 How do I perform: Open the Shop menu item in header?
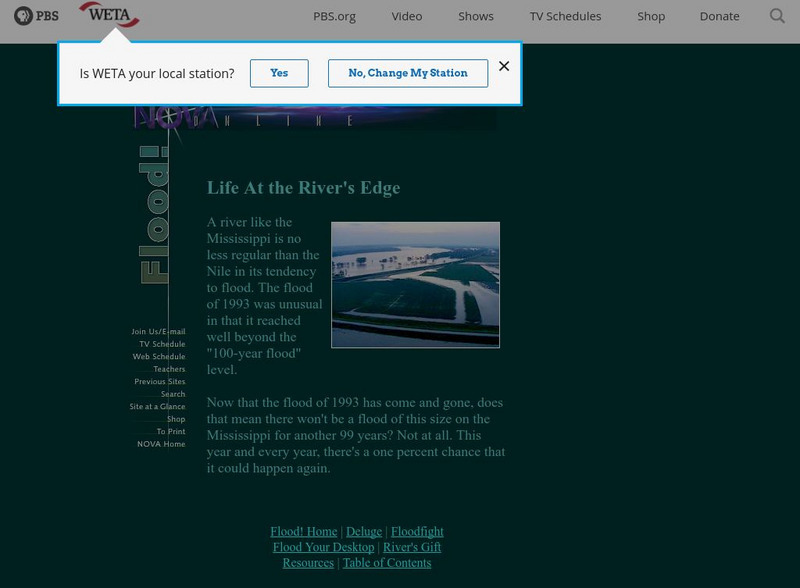[x=651, y=16]
